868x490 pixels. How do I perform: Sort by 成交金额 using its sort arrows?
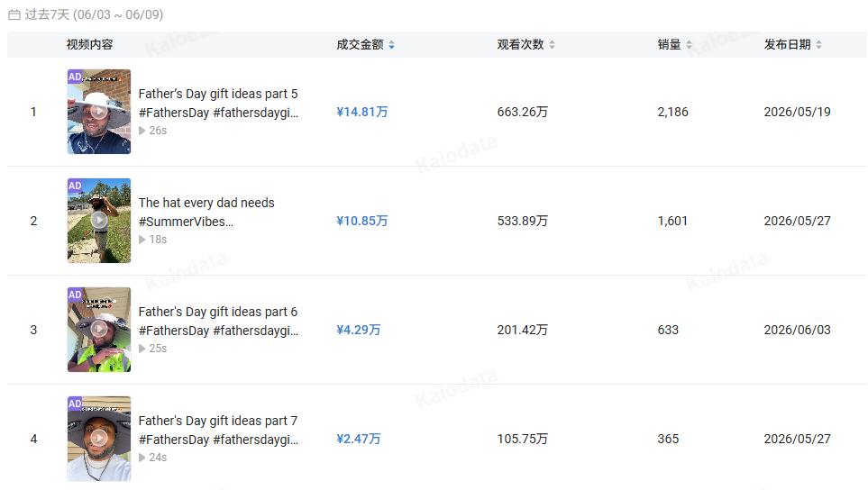tap(391, 45)
